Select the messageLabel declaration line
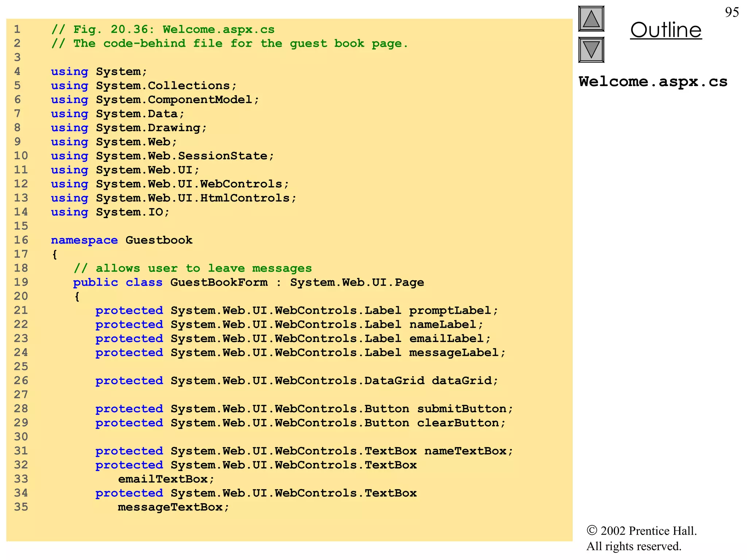Viewport: 747px width, 560px height. [x=301, y=353]
